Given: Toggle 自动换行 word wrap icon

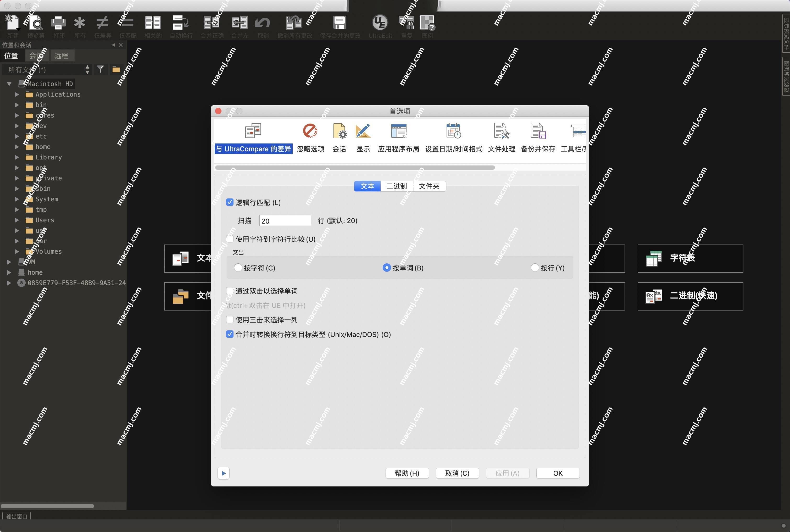Looking at the screenshot, I should 181,23.
